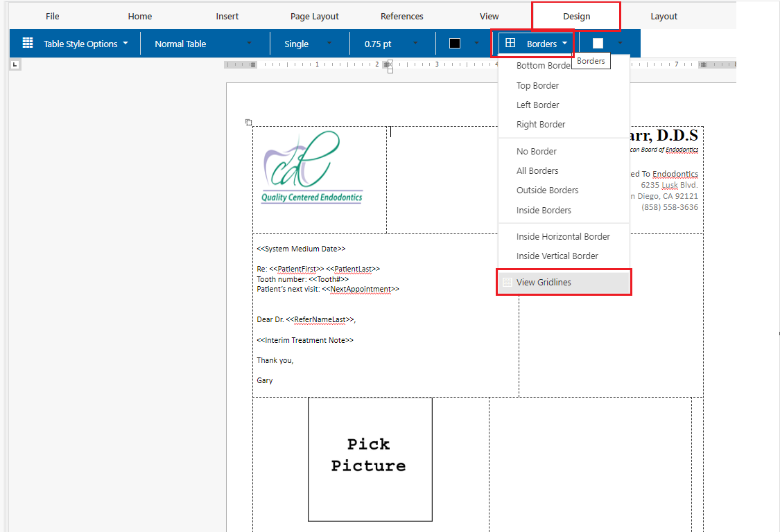The image size is (780, 532).
Task: Click the black border color swatch
Action: pos(455,44)
